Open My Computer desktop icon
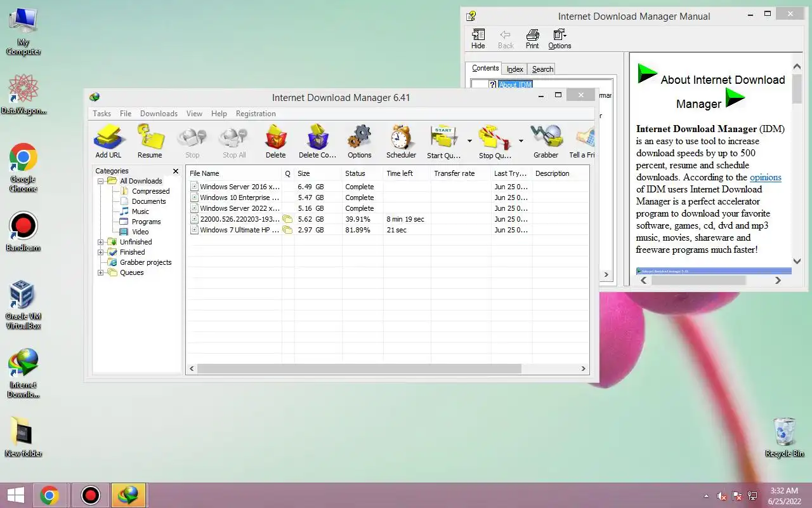Viewport: 812px width, 508px height. tap(23, 32)
